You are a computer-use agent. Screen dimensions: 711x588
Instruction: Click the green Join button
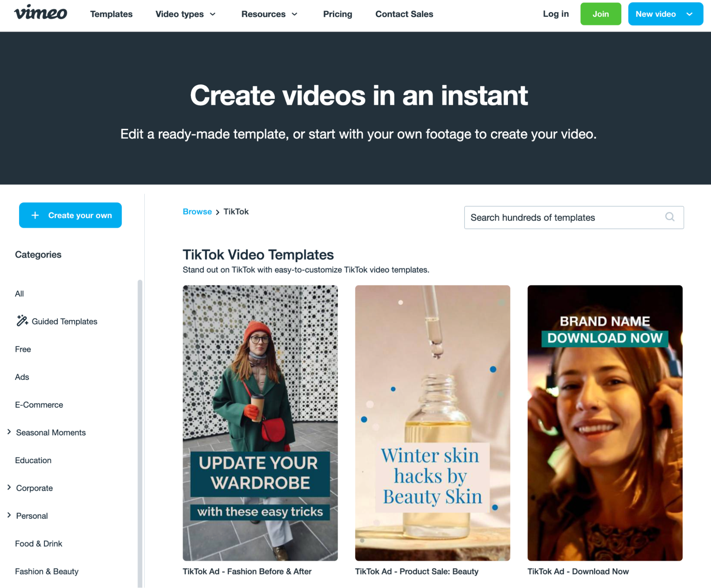point(600,14)
